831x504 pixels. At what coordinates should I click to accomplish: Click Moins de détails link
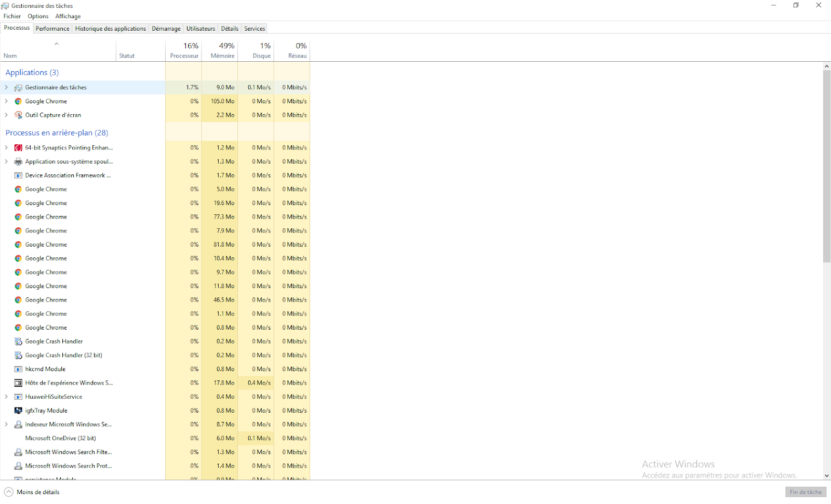tap(38, 492)
